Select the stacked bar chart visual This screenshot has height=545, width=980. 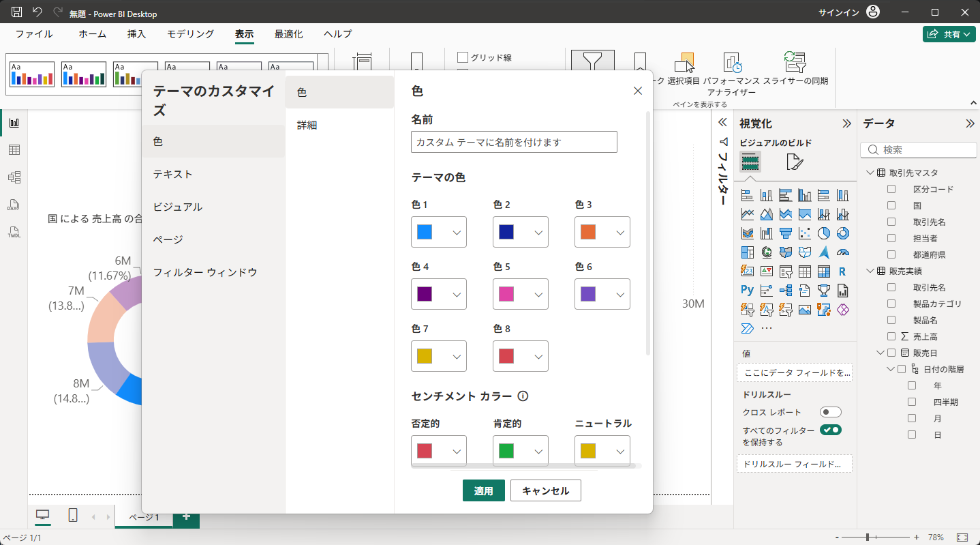[x=748, y=195]
